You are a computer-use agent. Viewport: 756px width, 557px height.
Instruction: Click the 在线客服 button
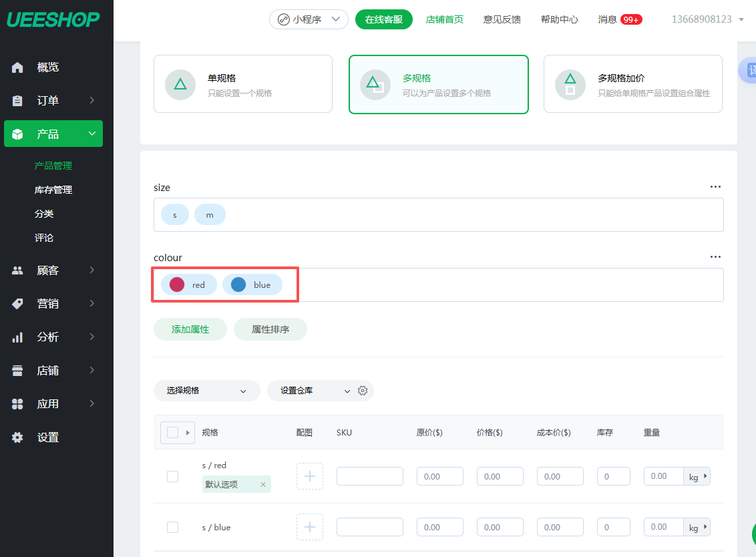pos(383,19)
